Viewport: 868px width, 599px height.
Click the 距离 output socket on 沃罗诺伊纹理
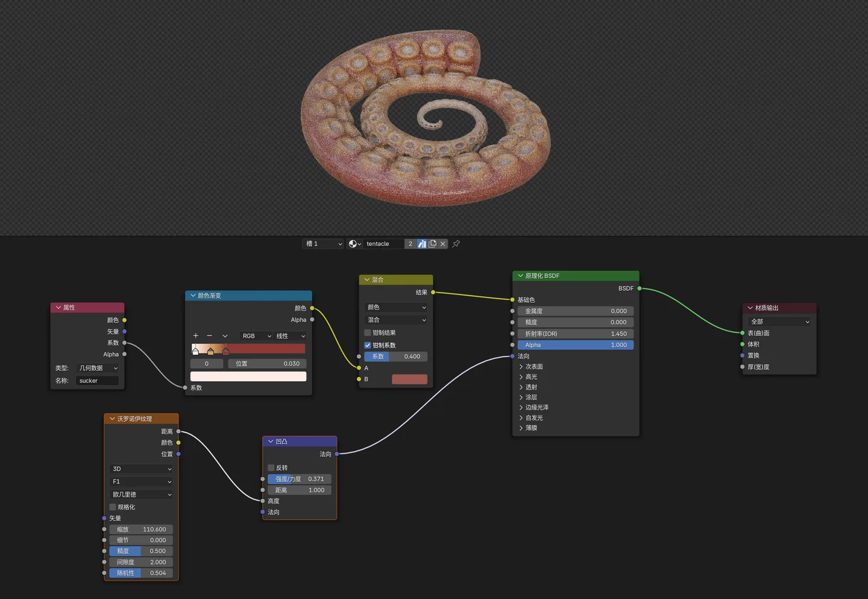(x=178, y=431)
